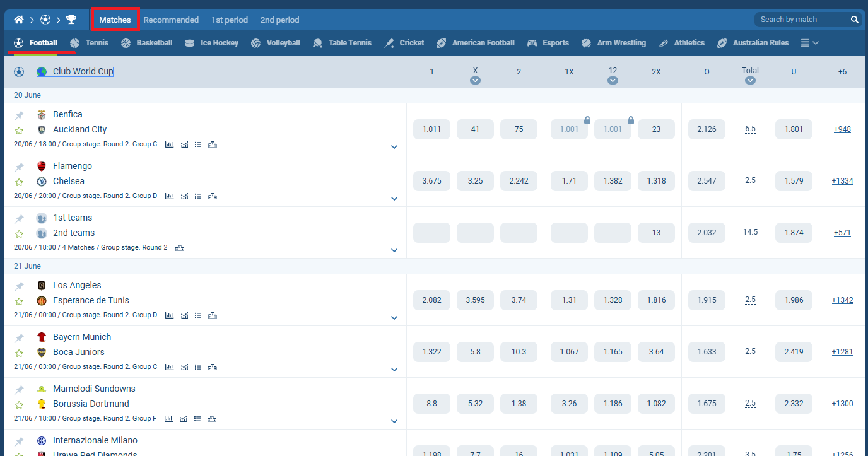Expand the Bayern Munich vs Boca Juniors row

[394, 370]
